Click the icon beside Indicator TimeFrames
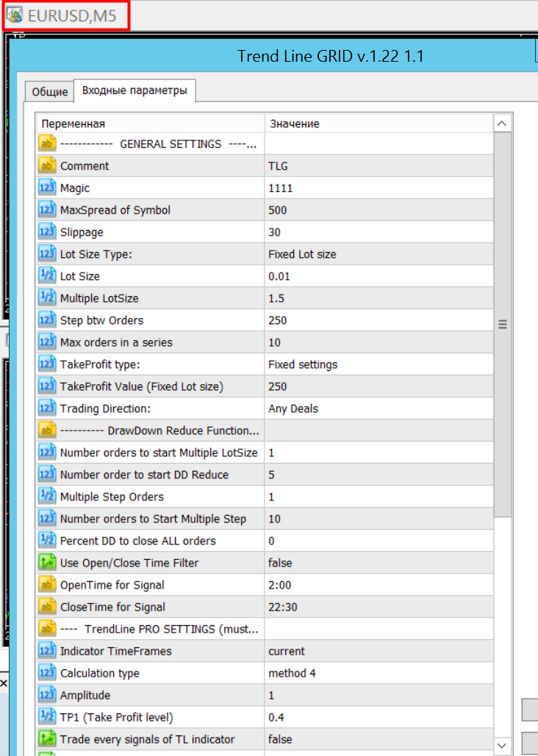538x756 pixels. coord(47,651)
